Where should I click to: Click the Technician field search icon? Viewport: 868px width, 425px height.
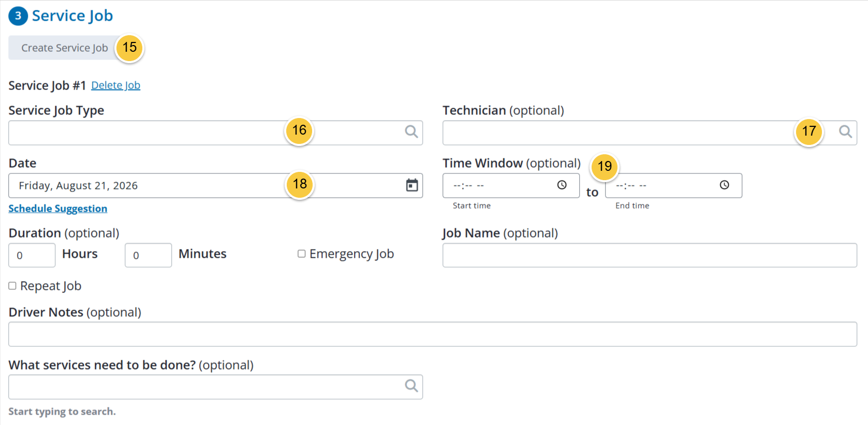tap(845, 132)
